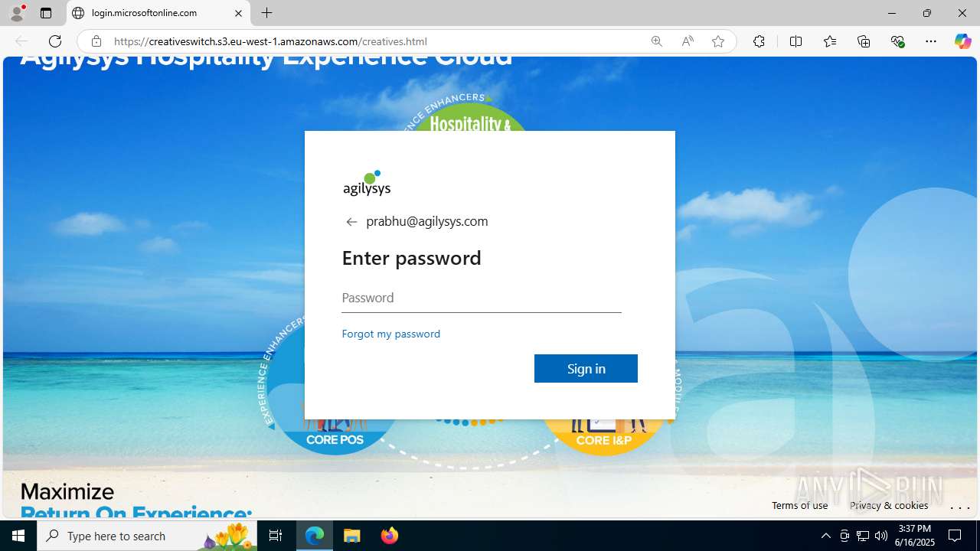
Task: Click the Password input field
Action: coord(482,298)
